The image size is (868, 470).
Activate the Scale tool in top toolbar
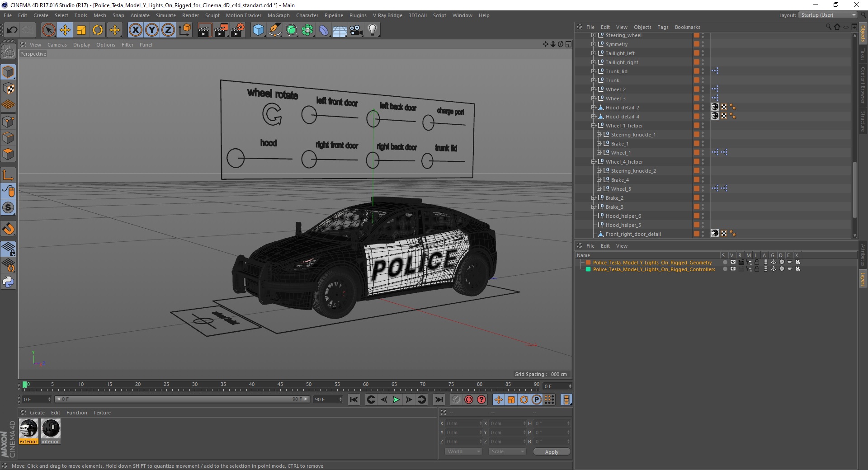point(81,30)
